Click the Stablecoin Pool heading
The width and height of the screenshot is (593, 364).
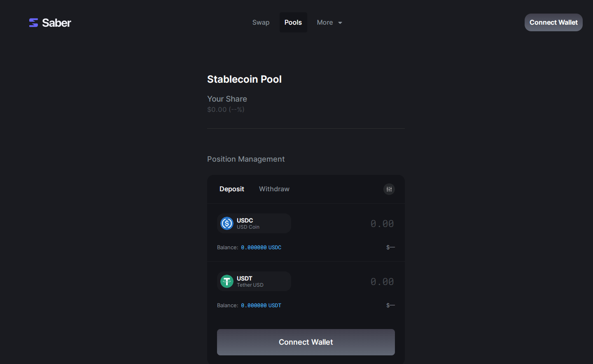(244, 79)
